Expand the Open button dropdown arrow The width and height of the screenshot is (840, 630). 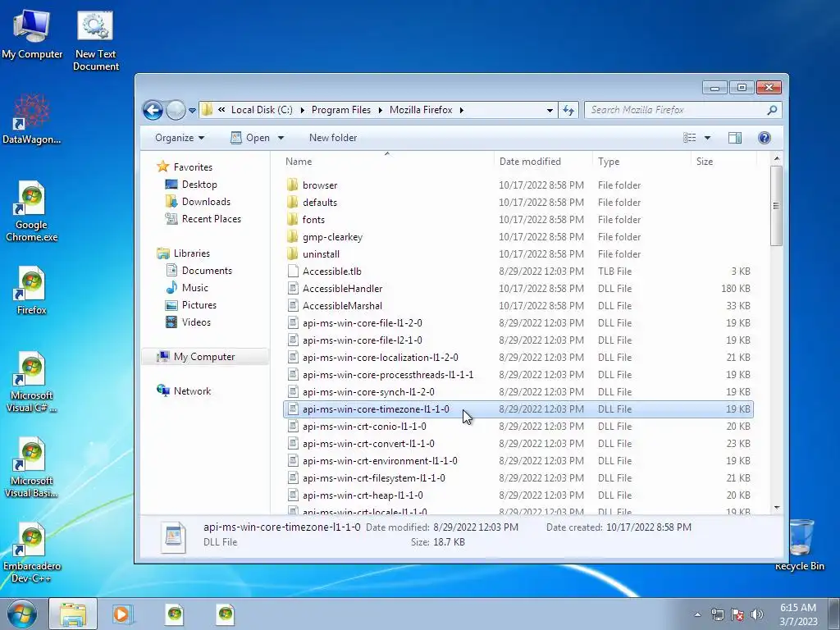pos(281,138)
